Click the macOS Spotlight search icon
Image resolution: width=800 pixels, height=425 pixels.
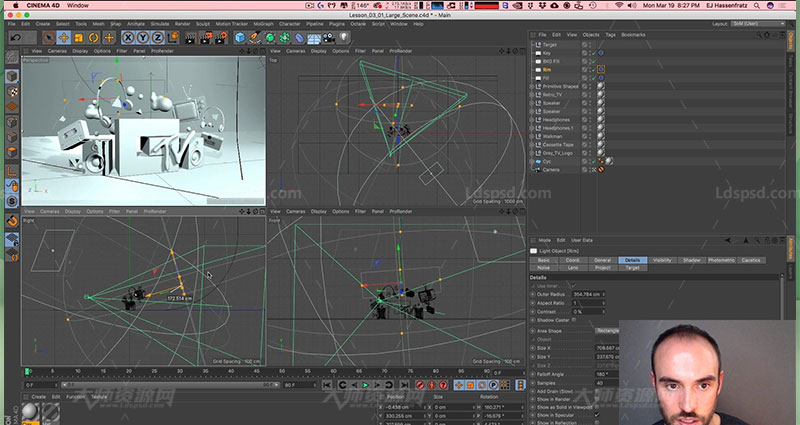pyautogui.click(x=757, y=6)
